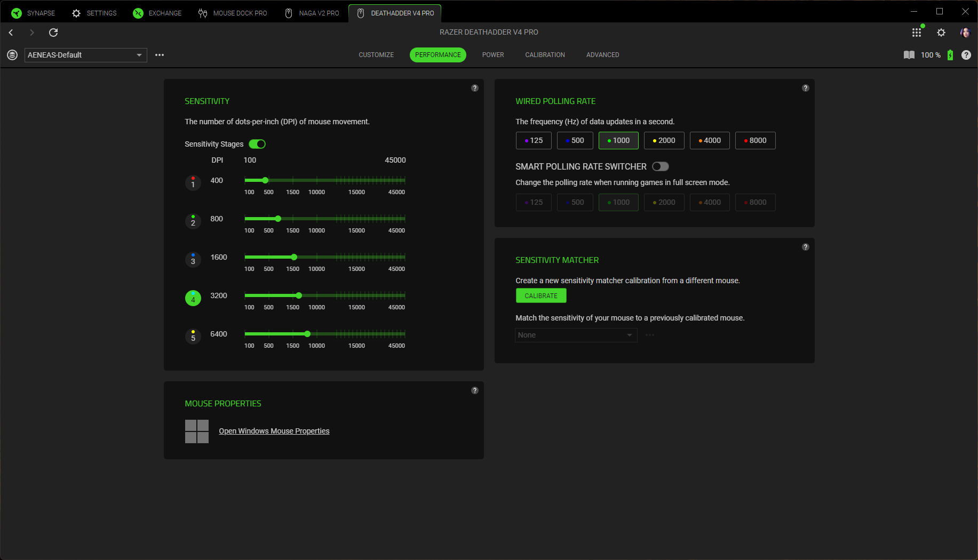Click the stage 2 DPI slider at 800
The height and width of the screenshot is (560, 978).
tap(278, 219)
